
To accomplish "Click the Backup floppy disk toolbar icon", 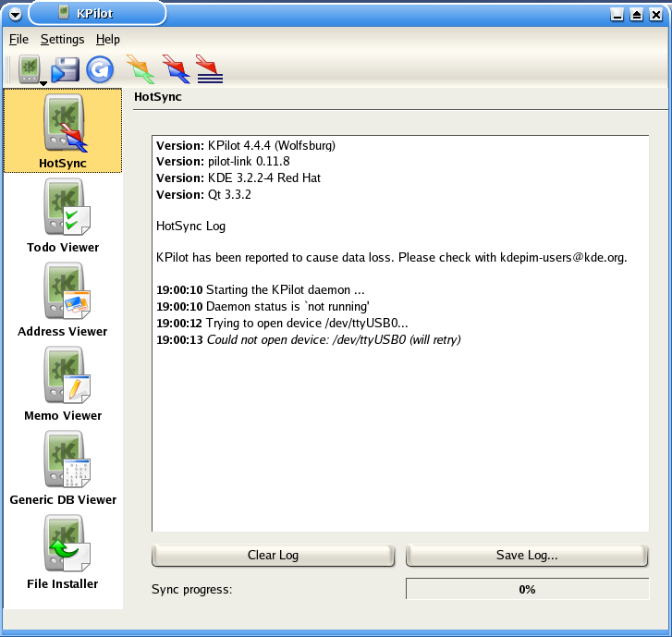I will (65, 69).
